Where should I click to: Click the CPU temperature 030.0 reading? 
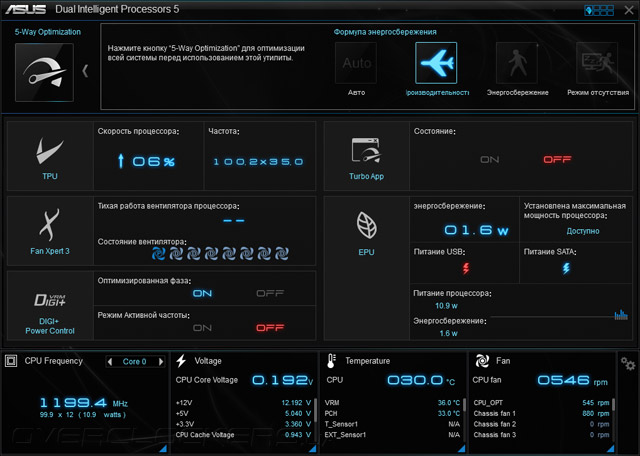tap(421, 381)
